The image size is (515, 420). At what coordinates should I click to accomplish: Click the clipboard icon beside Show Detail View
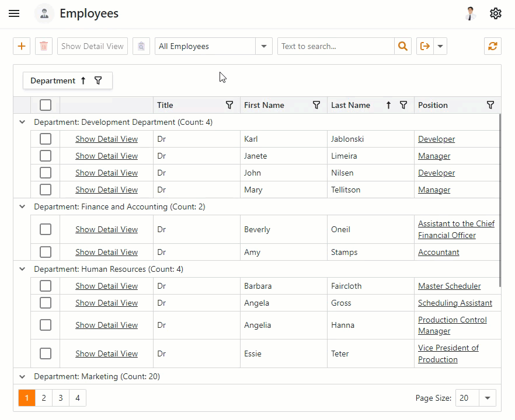pos(141,46)
